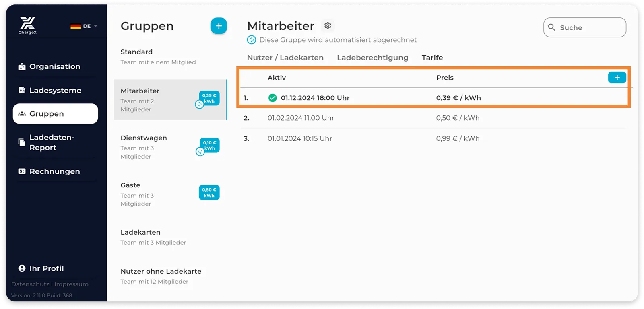644x309 pixels.
Task: Click the Mitarbeiter group heading
Action: (281, 26)
